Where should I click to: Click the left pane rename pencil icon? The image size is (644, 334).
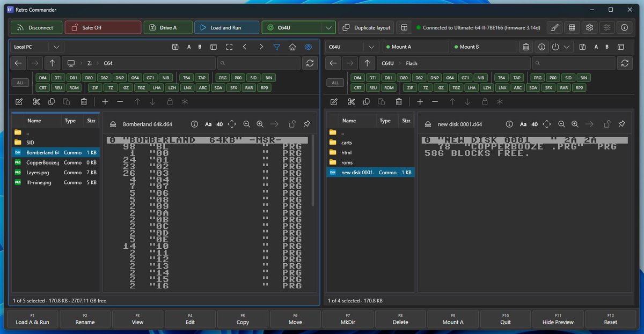coord(19,101)
